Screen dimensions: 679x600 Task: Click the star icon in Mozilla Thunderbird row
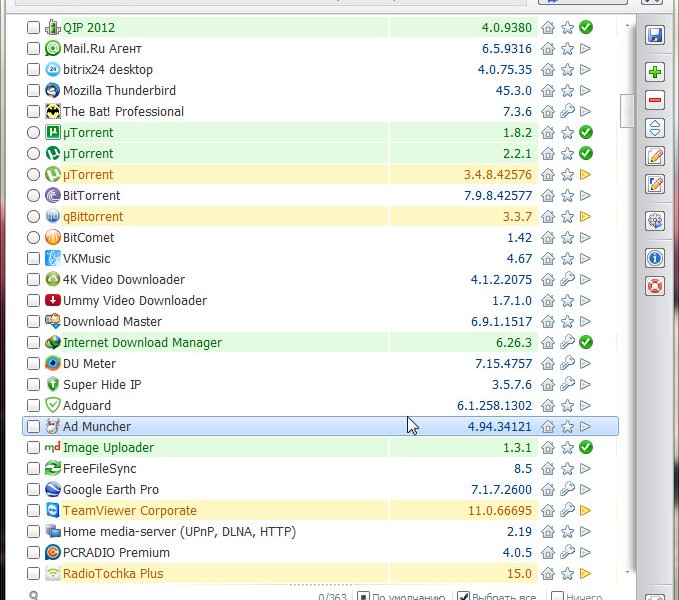click(x=567, y=90)
